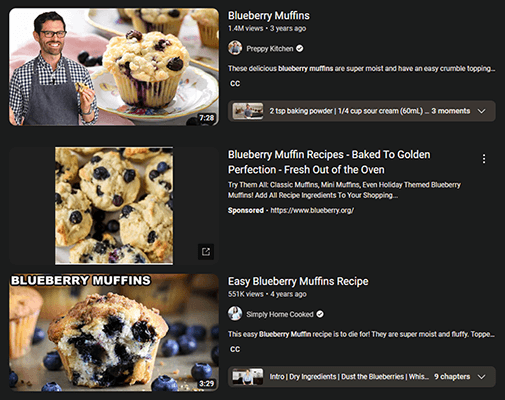
Task: Open the Simply Home Cooked channel avatar
Action: tap(235, 314)
